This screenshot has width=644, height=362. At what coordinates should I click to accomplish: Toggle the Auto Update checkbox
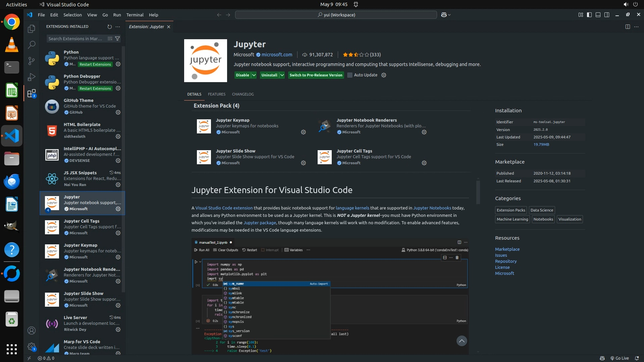pos(350,75)
